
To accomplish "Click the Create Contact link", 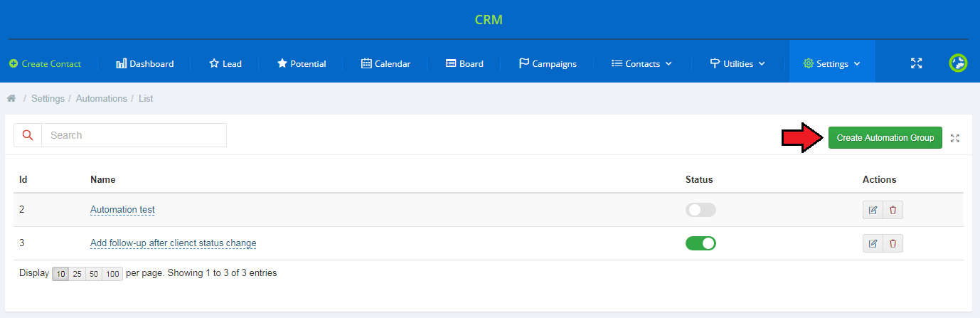I will 46,63.
